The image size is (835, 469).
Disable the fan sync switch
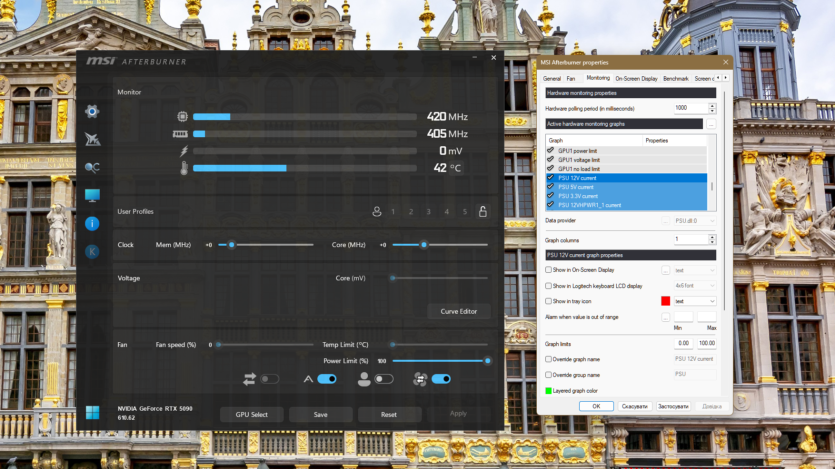[x=441, y=379]
